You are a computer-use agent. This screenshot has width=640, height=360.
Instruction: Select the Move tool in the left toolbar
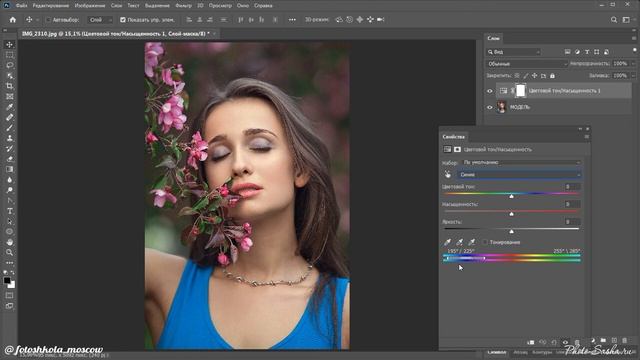9,44
